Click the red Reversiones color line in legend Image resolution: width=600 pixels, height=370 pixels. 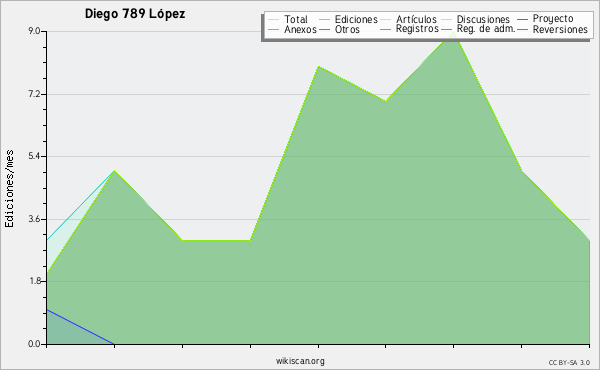(522, 29)
